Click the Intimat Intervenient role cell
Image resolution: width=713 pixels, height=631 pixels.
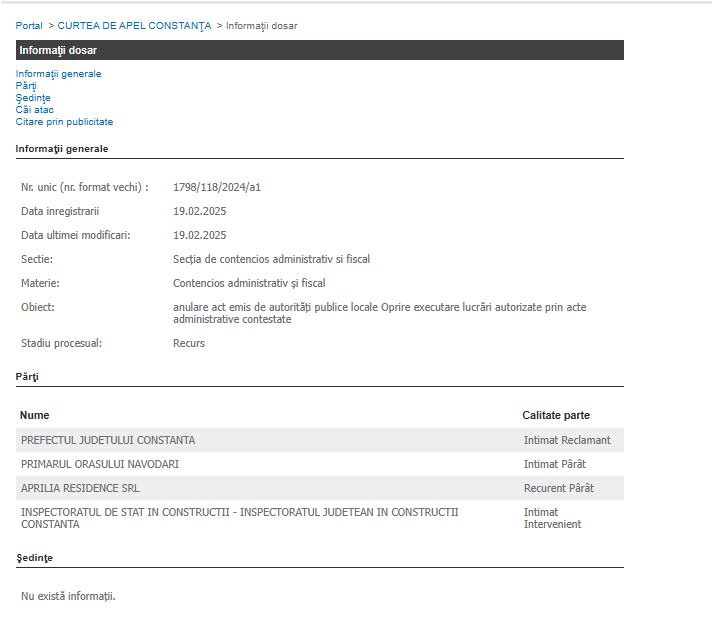[x=552, y=518]
